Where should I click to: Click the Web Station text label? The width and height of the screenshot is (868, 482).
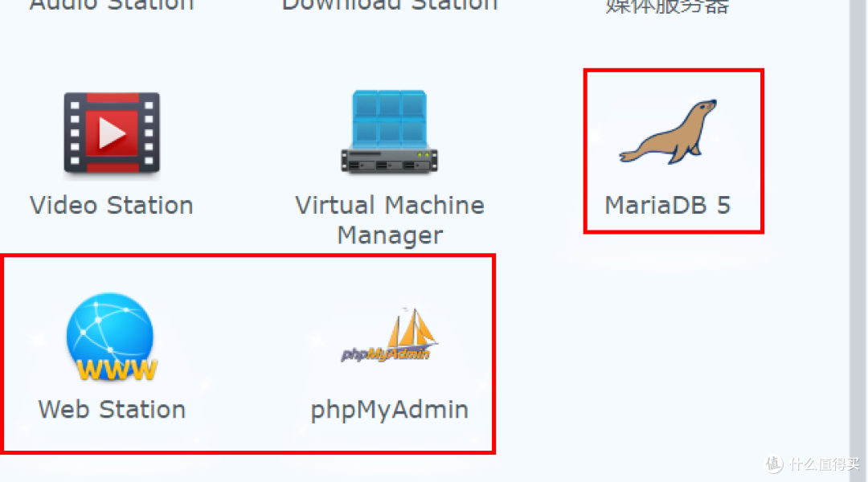(x=111, y=410)
